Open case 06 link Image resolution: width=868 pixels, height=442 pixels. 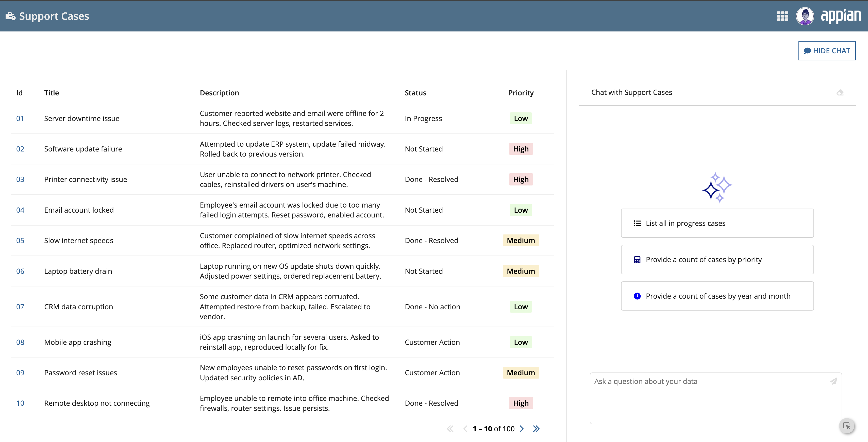click(x=20, y=271)
